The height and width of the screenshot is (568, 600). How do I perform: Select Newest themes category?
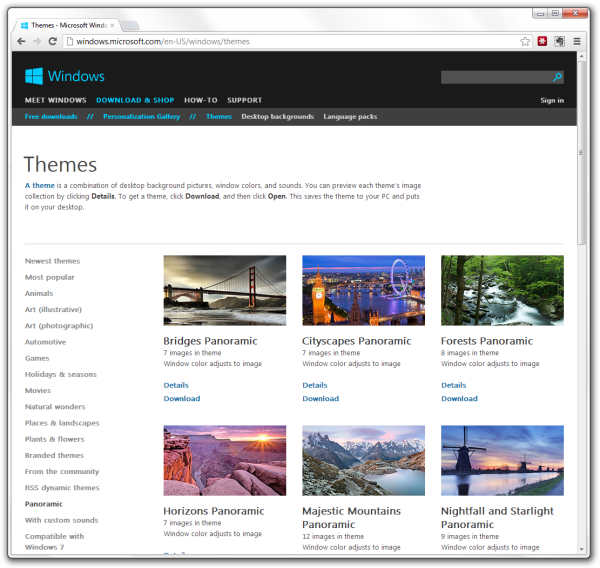[52, 261]
